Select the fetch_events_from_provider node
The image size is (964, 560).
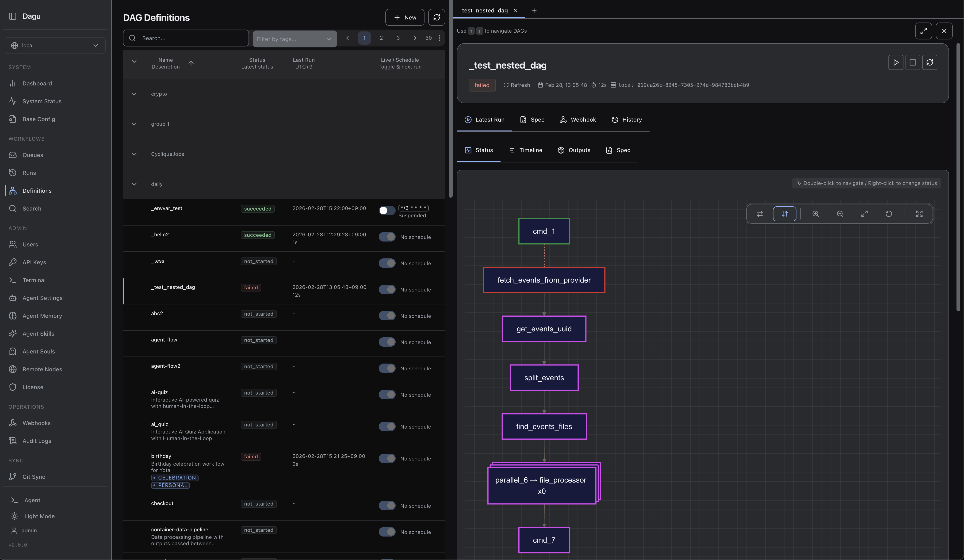[544, 280]
